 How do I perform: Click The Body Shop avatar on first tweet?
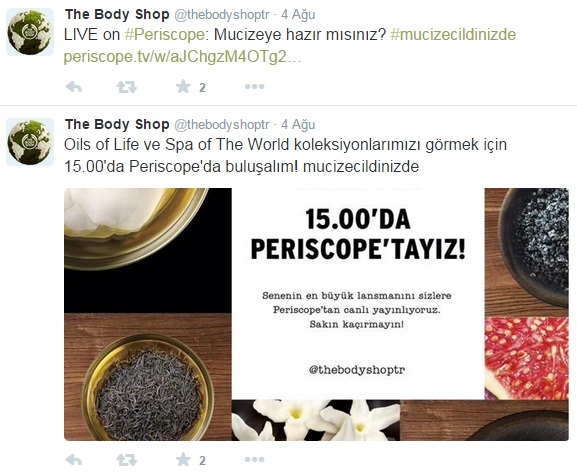[x=30, y=32]
